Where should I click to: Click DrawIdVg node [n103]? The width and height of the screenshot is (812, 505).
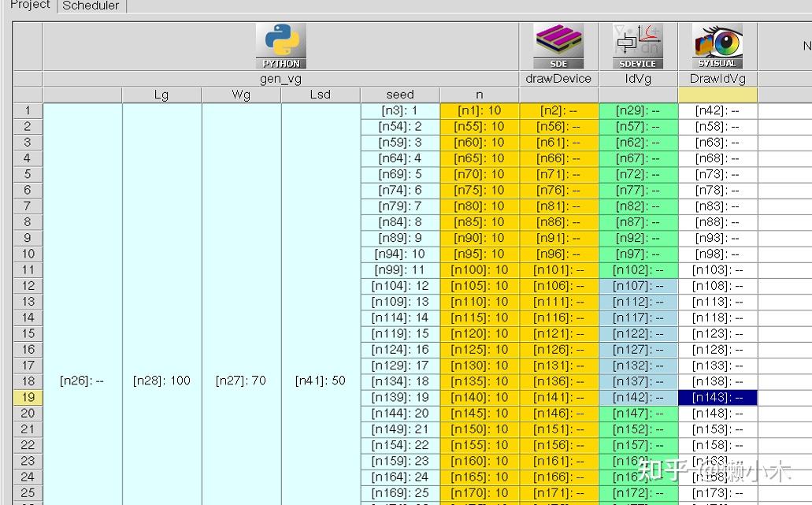[717, 270]
